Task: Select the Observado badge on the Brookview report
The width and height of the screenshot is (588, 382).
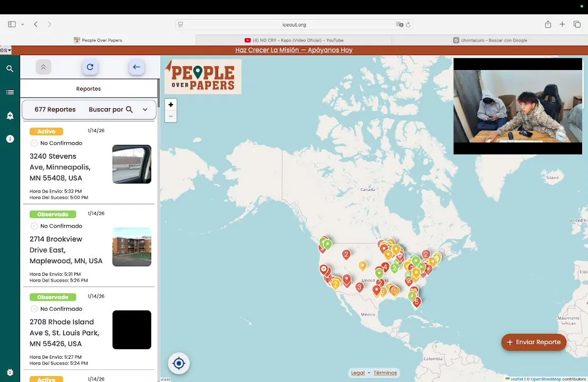Action: 53,214
